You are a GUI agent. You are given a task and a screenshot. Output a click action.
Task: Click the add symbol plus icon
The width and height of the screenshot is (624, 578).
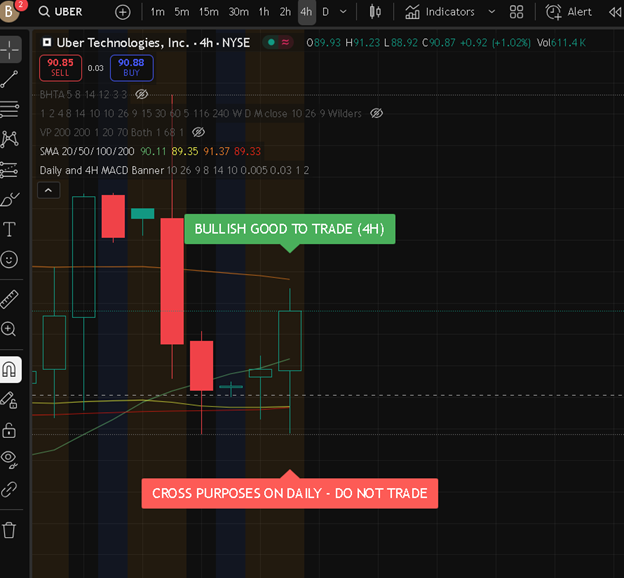click(x=123, y=12)
